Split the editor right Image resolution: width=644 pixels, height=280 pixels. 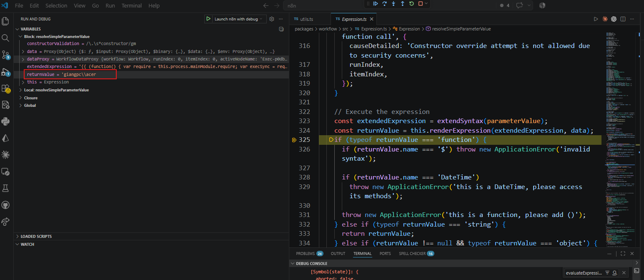(x=623, y=19)
